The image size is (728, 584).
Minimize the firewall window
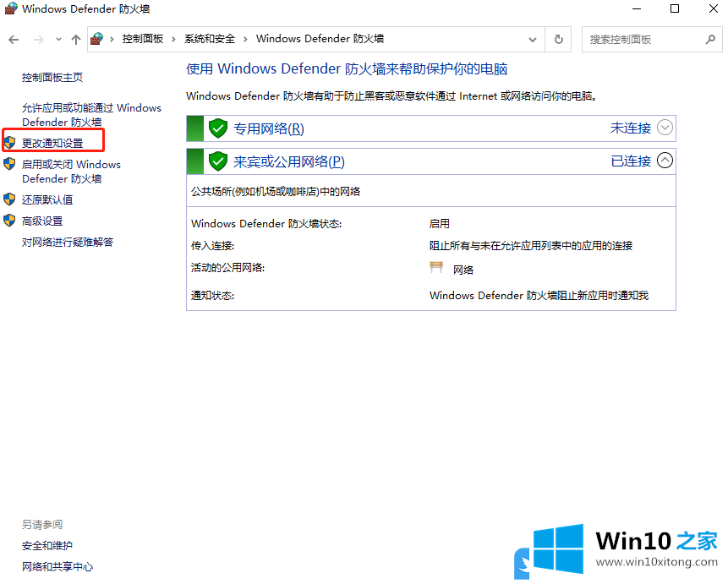pos(637,8)
